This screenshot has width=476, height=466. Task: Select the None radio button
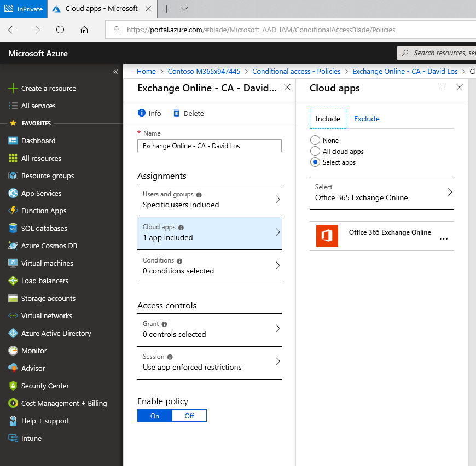pyautogui.click(x=315, y=140)
